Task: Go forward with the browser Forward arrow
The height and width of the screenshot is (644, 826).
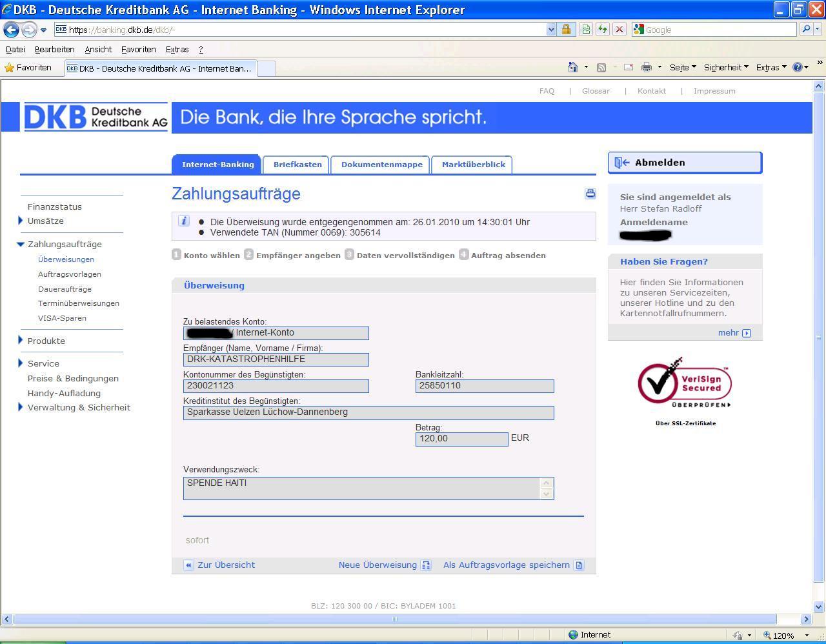Action: (28, 30)
